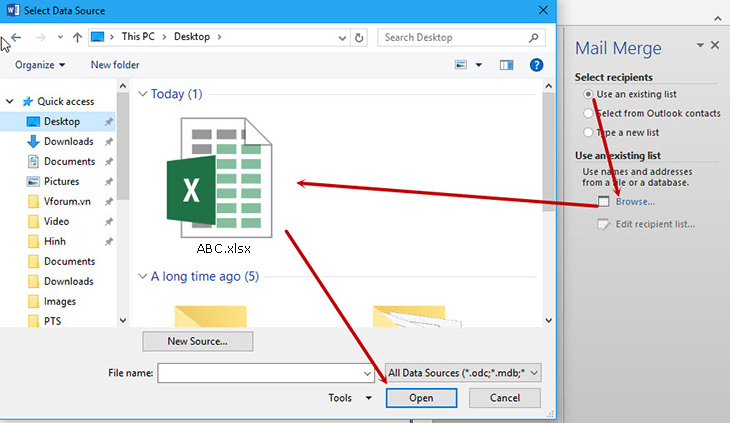Viewport: 730px width, 423px height.
Task: Select Downloads under Quick access
Action: (x=68, y=141)
